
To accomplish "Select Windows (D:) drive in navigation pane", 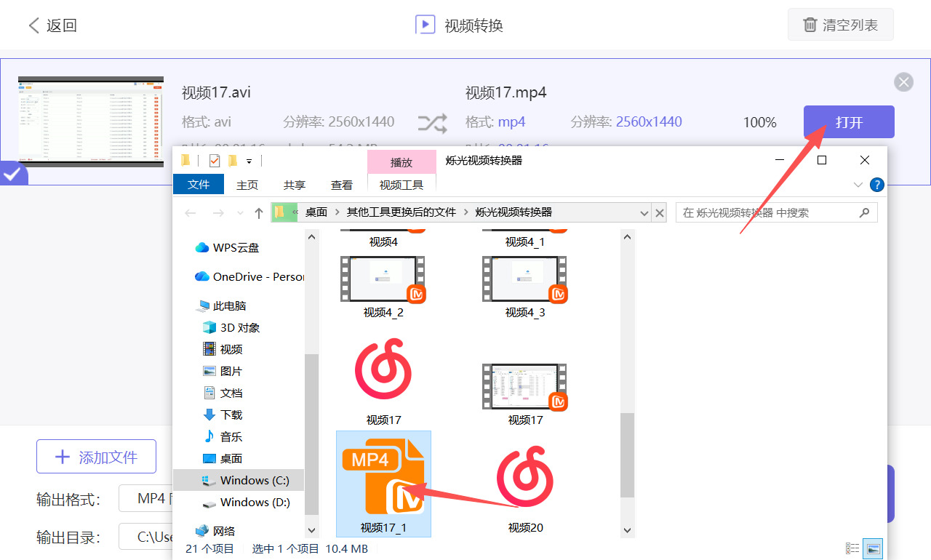I will point(247,502).
